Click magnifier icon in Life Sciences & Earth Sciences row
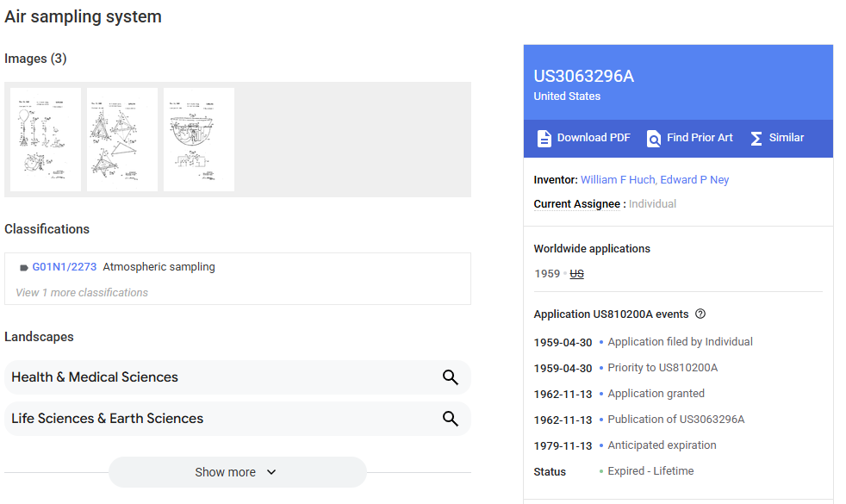 pos(451,419)
